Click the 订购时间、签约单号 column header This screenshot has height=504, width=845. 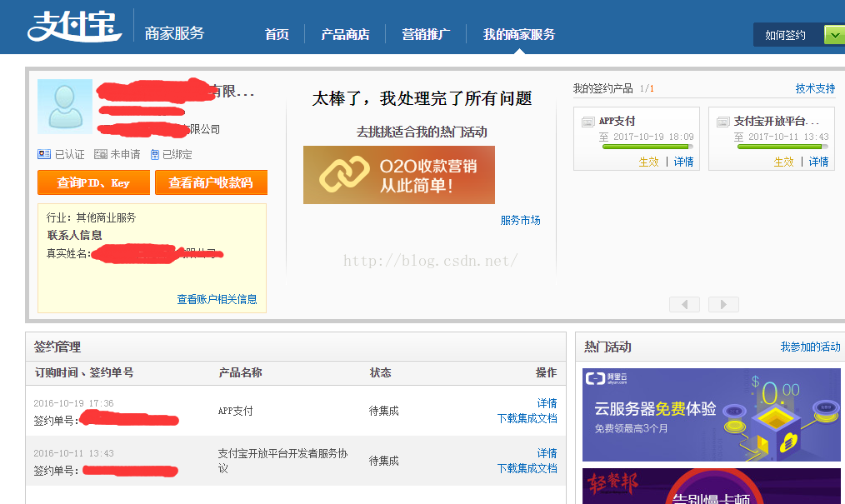(84, 372)
